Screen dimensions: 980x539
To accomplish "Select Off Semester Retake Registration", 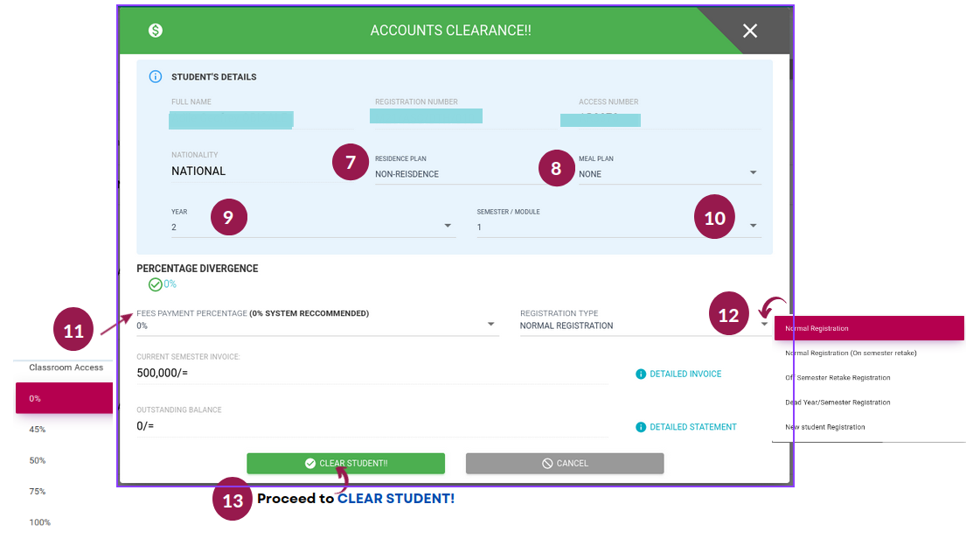I will pyautogui.click(x=869, y=378).
